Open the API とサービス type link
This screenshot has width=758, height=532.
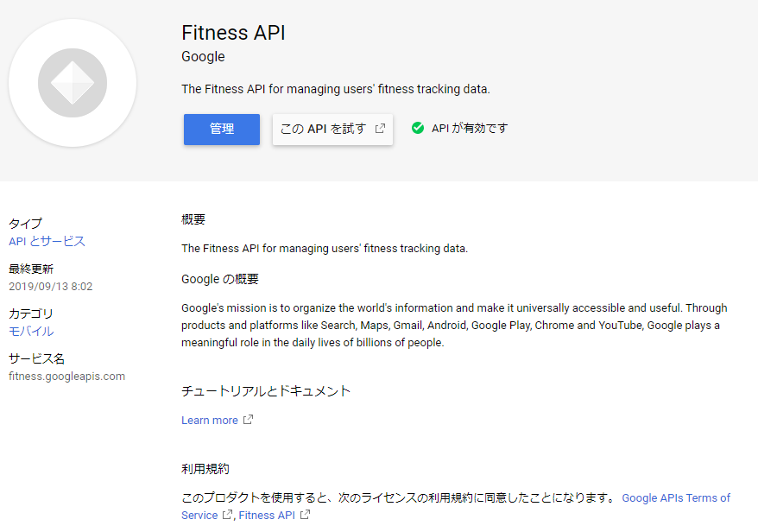[47, 241]
